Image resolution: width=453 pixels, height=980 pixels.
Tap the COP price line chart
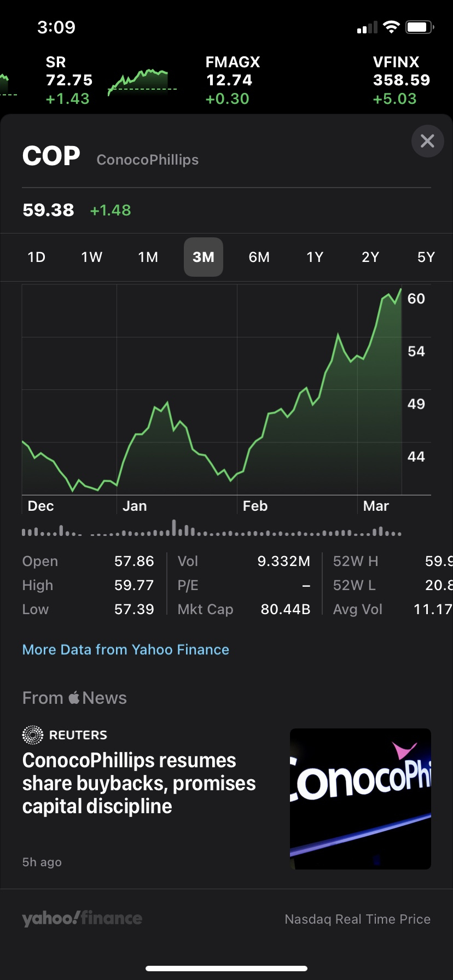[212, 389]
